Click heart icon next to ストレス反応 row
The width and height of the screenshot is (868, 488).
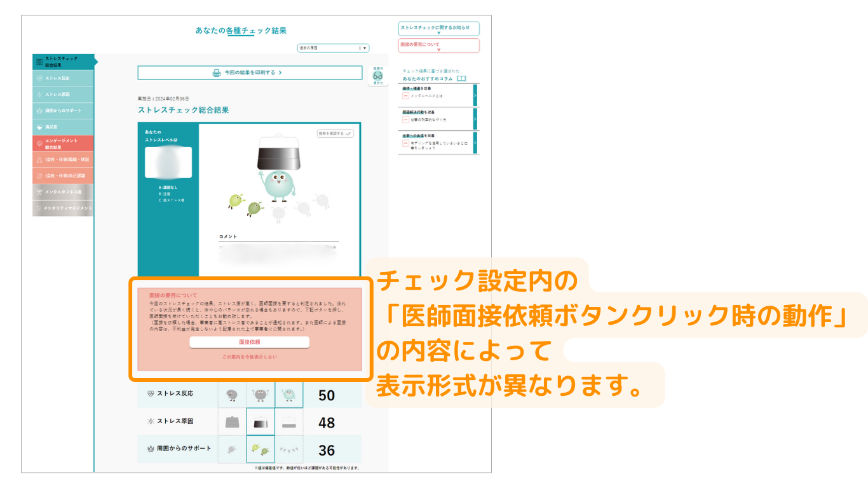click(x=151, y=394)
